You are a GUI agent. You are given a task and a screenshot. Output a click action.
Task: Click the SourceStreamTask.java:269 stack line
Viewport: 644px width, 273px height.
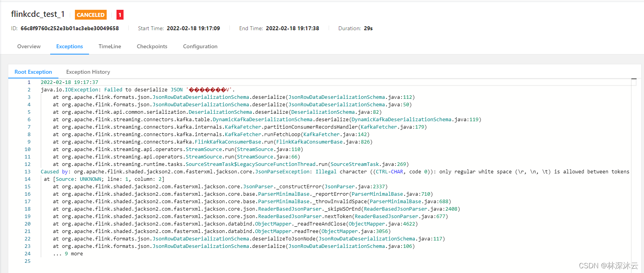231,164
